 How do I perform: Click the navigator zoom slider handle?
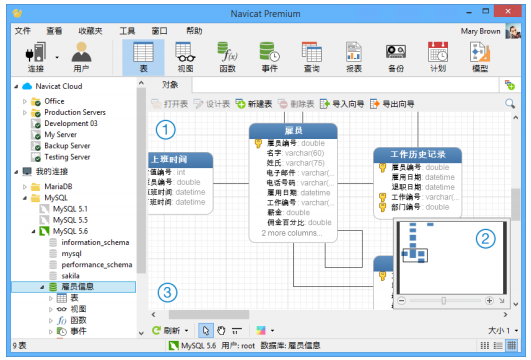[444, 300]
